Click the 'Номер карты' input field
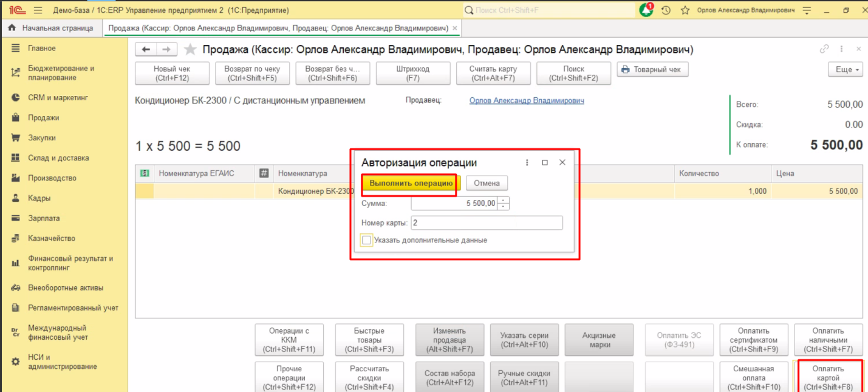The height and width of the screenshot is (392, 868). (x=487, y=223)
